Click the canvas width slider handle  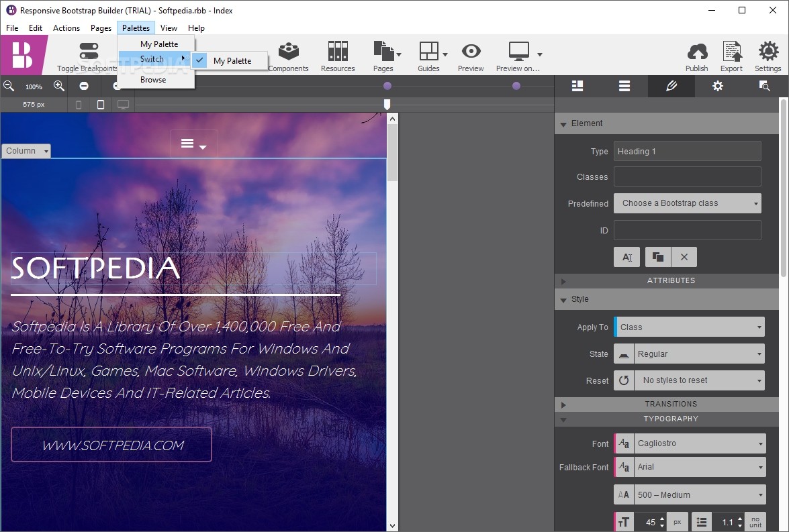tap(387, 104)
